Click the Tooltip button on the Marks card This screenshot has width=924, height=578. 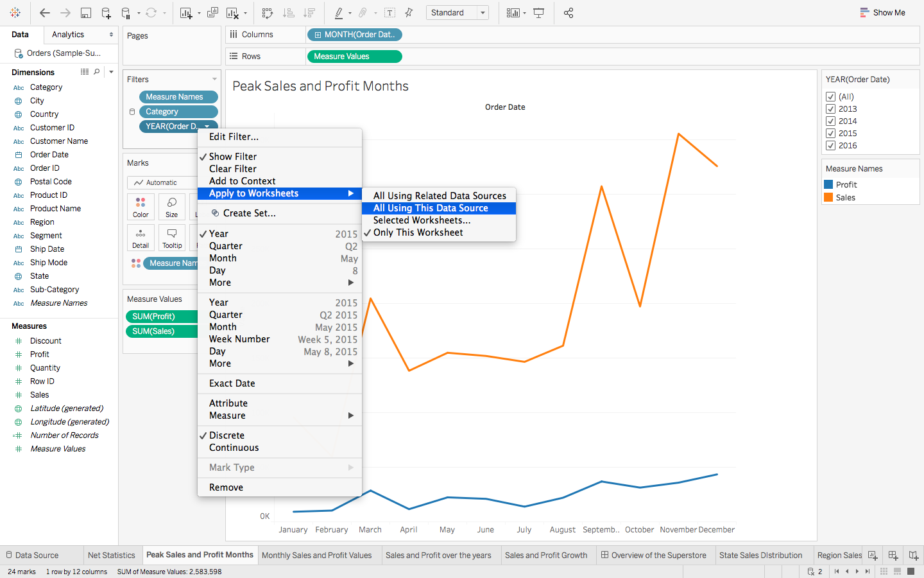pyautogui.click(x=172, y=238)
